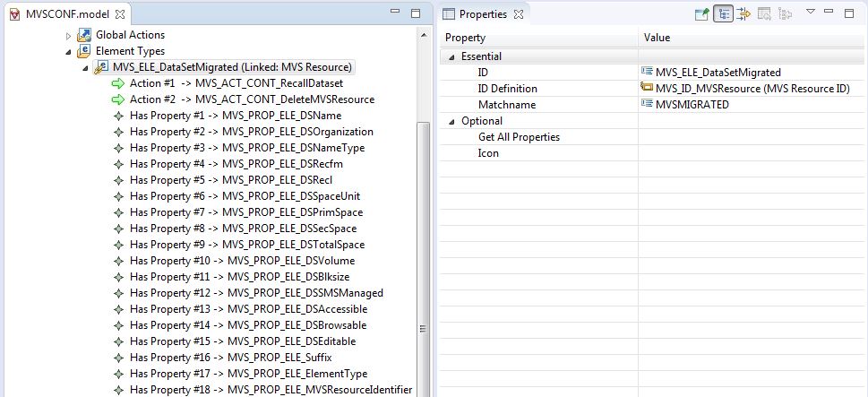Collapse the Element Types tree node
This screenshot has width=868, height=397.
[x=69, y=51]
